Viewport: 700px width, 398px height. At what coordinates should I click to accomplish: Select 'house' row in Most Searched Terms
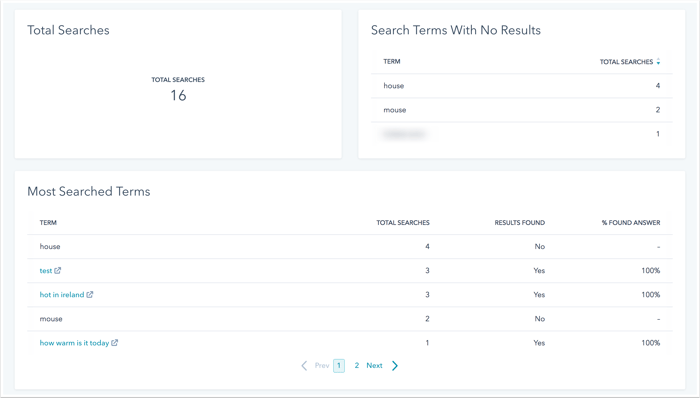pos(350,246)
